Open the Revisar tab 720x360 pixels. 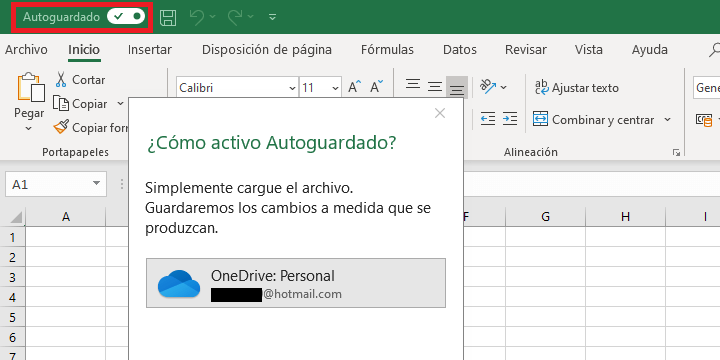click(526, 49)
